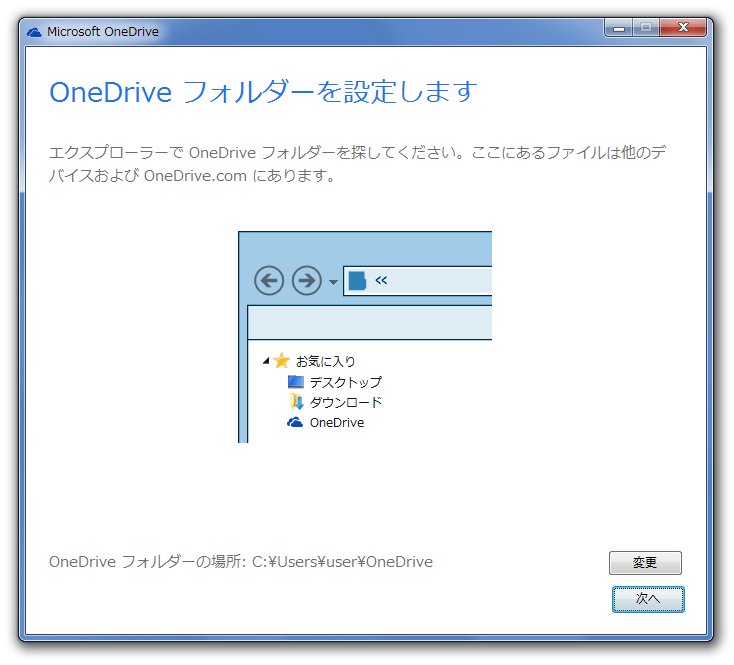Click the OneDrive cloud icon in the title bar
Viewport: 734px width, 665px height.
pos(34,32)
